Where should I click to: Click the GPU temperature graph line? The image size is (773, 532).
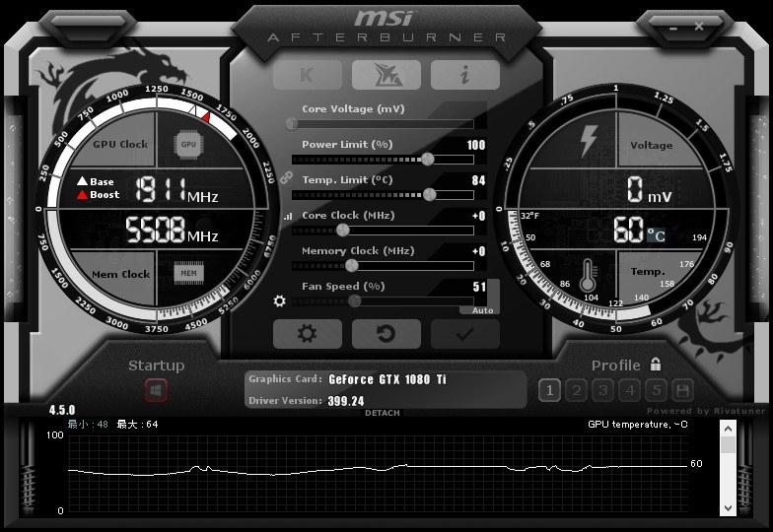(x=377, y=469)
